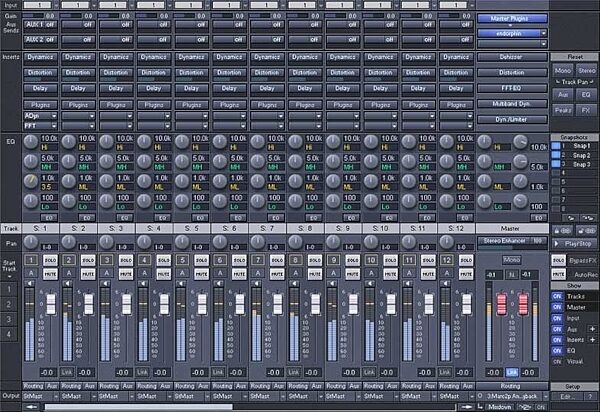Click the pan knob of track S: 3

pos(106,242)
